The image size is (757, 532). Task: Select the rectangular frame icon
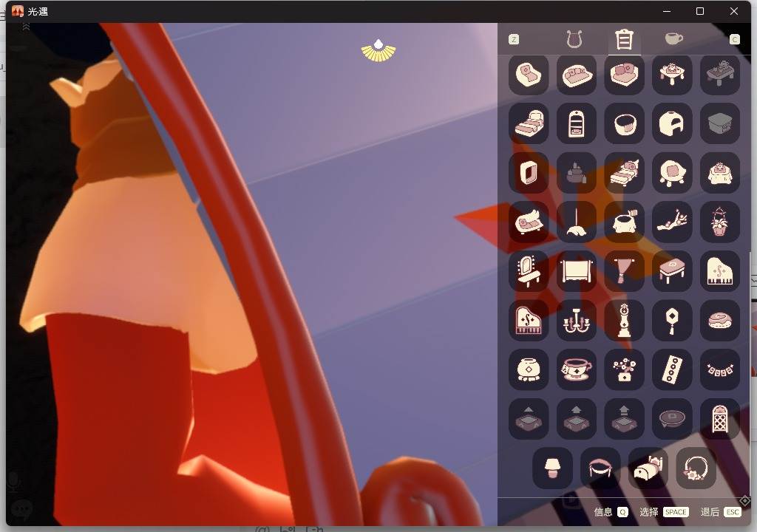(529, 173)
